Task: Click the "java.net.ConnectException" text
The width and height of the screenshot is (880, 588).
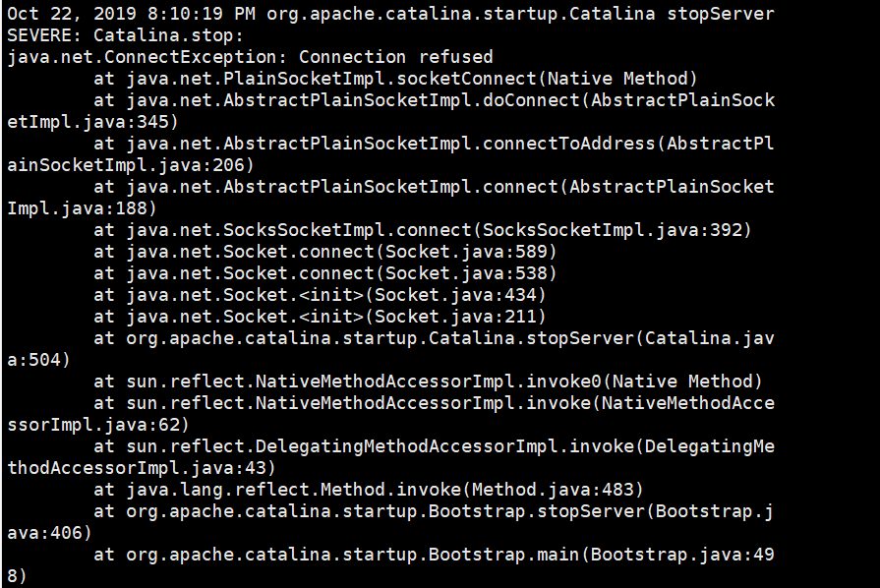Action: [x=143, y=57]
